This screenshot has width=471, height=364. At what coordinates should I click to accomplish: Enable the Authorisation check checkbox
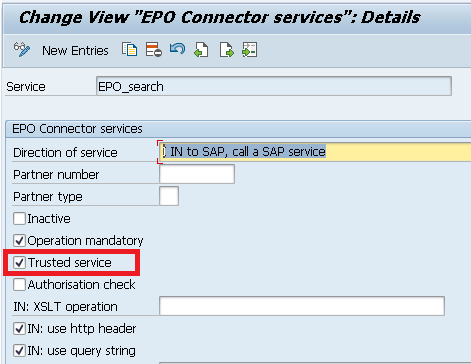coord(19,284)
